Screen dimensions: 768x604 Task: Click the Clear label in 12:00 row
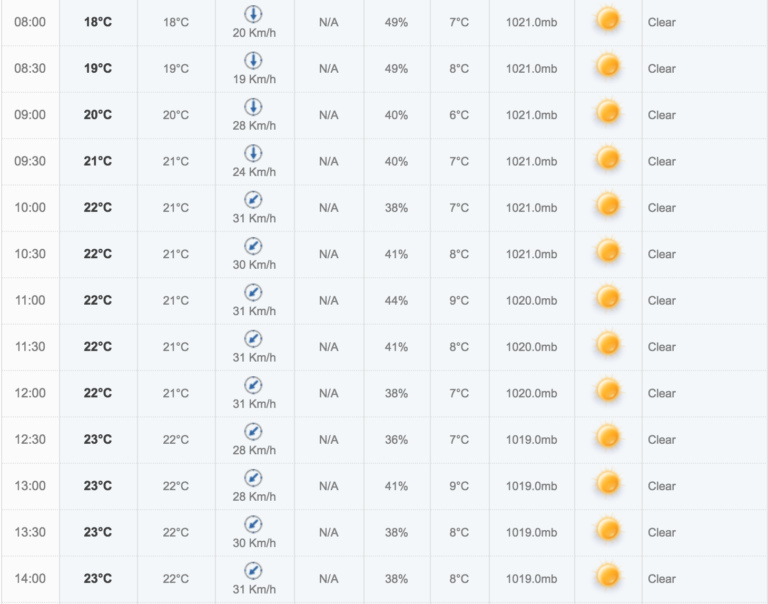(x=662, y=393)
